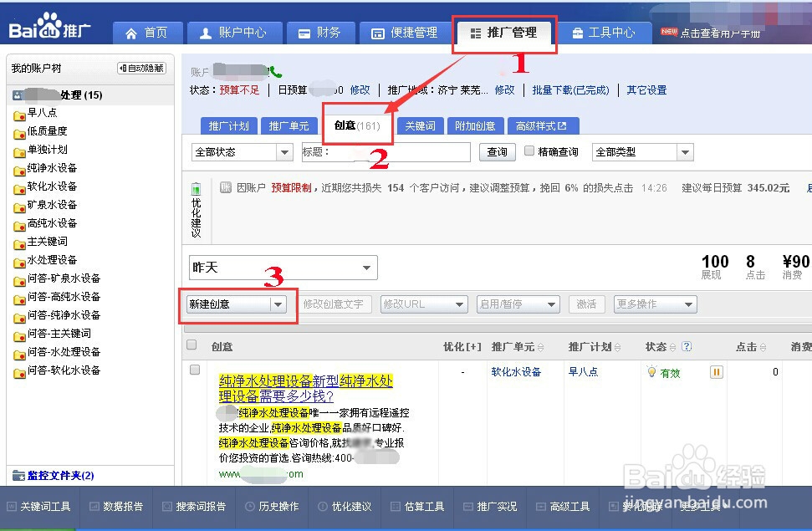Open the 关键词工具 tool in bottom bar

point(38,507)
